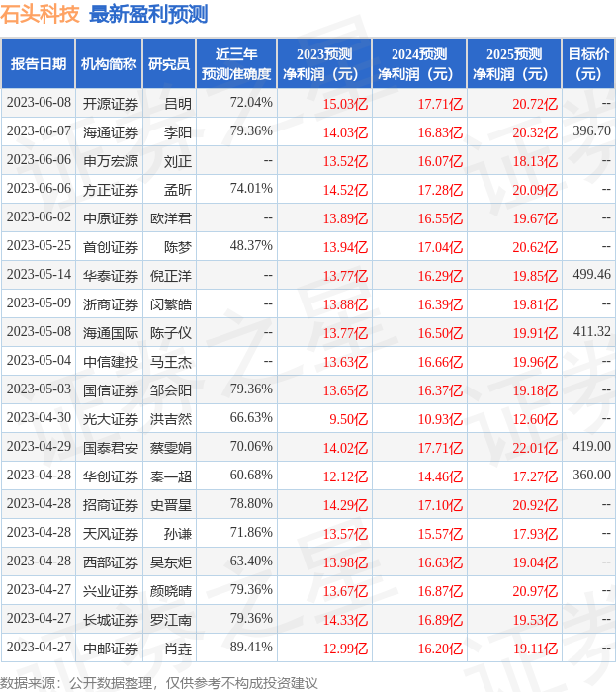Click the 石头科技 title text
Screen dimensions: 616x692
click(x=40, y=14)
